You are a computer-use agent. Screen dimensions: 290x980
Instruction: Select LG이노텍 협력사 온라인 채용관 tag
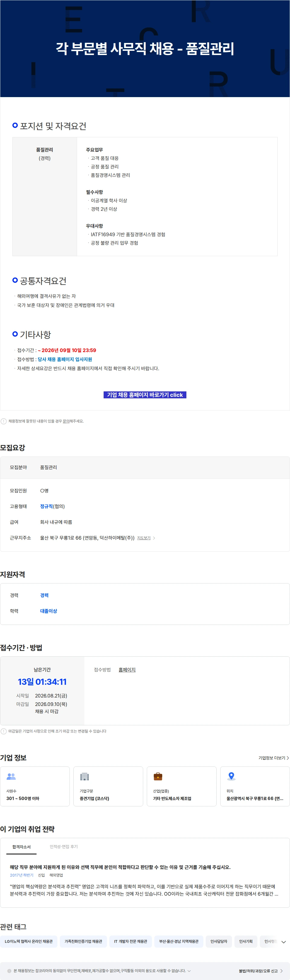(28, 941)
